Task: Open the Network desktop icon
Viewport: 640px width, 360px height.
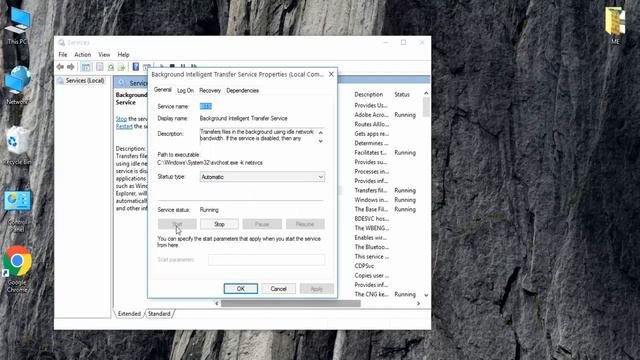Action: (x=17, y=85)
